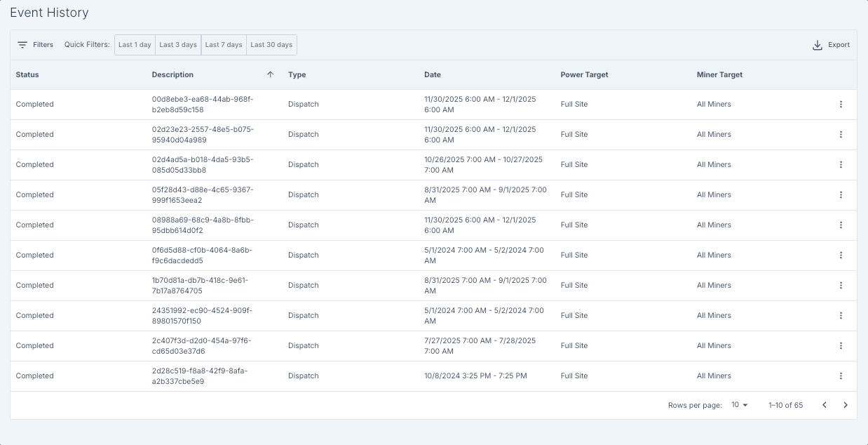868x445 pixels.
Task: Select row with event 1b70d81a
Action: (x=433, y=286)
